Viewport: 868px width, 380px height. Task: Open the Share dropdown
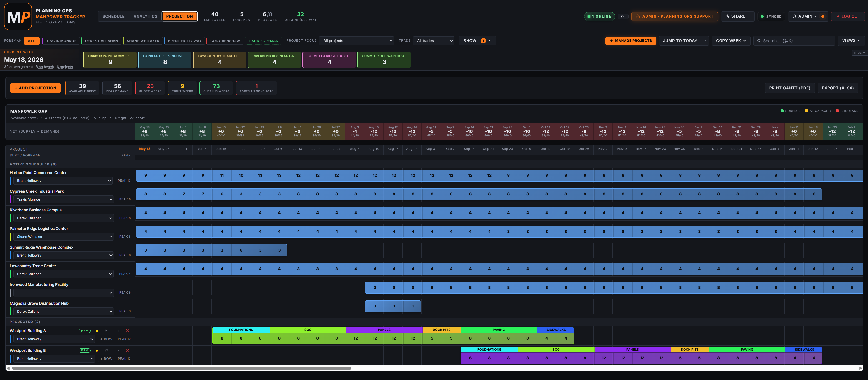click(x=737, y=16)
